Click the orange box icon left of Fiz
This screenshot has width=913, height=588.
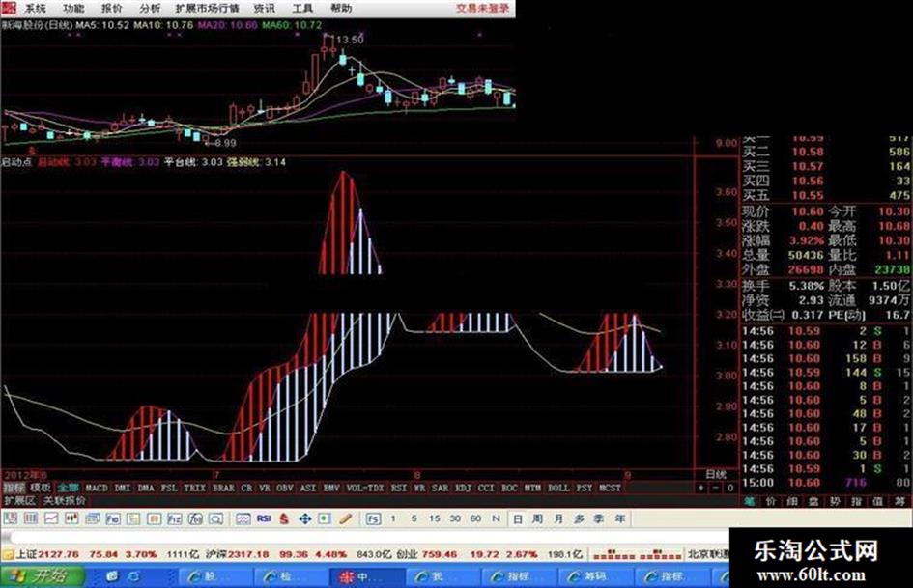[x=155, y=518]
